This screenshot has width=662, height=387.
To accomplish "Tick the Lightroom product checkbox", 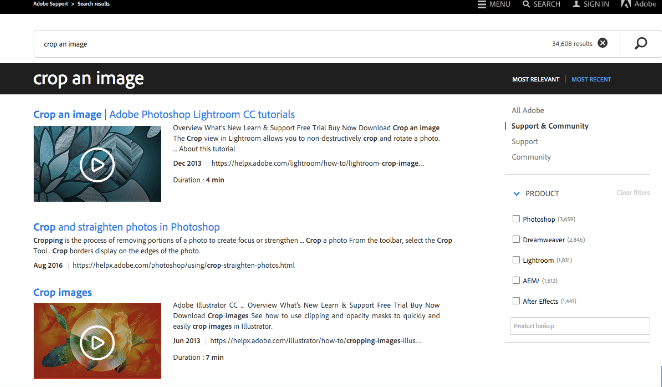I will click(516, 260).
